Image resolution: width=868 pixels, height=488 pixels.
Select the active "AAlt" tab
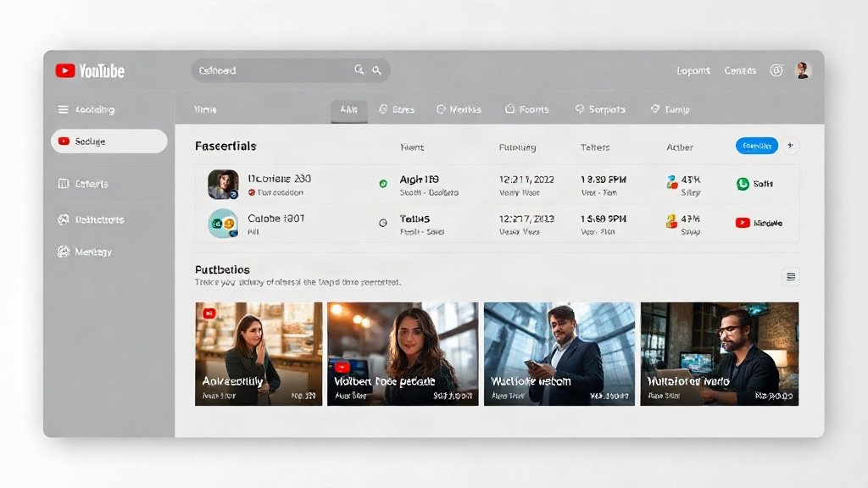coord(348,109)
